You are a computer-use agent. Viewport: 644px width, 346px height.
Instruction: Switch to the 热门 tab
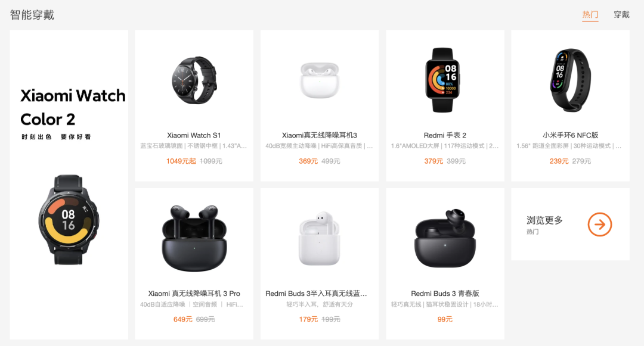590,15
